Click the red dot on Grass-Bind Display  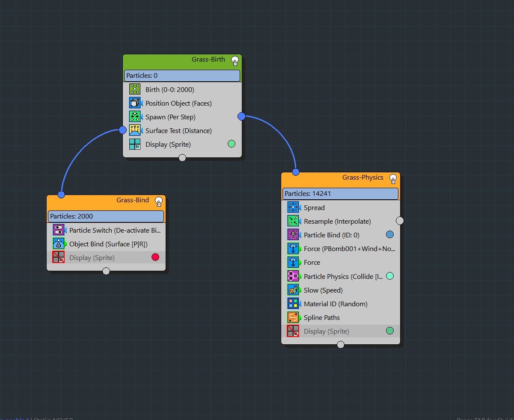[x=155, y=257]
